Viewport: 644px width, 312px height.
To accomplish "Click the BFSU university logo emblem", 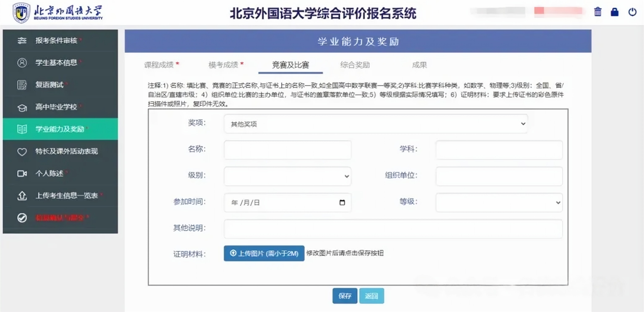I will (x=21, y=13).
